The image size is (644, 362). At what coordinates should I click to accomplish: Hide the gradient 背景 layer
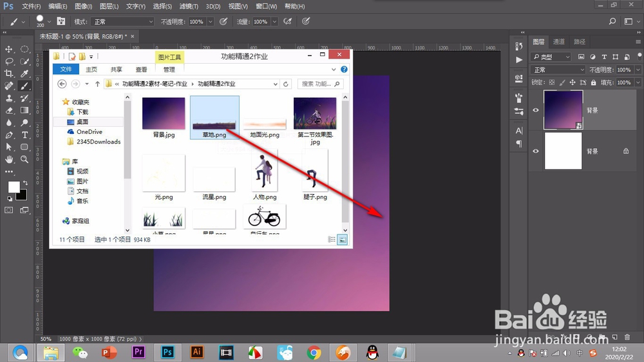pyautogui.click(x=536, y=110)
